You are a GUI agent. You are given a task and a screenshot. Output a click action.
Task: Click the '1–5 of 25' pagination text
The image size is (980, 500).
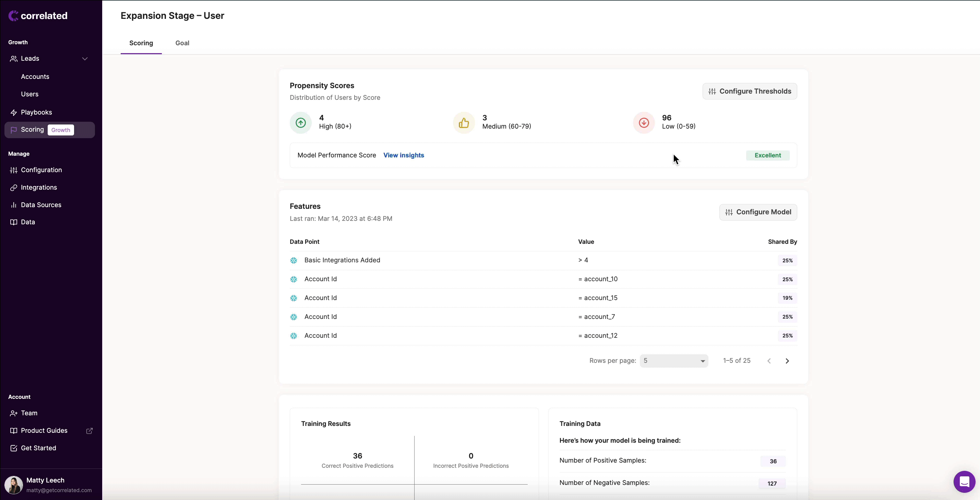737,361
